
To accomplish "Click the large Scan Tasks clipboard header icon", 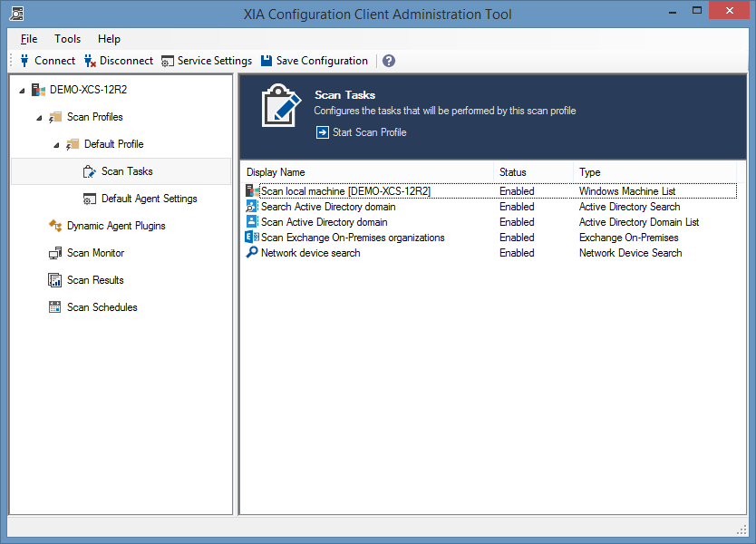I will point(281,105).
